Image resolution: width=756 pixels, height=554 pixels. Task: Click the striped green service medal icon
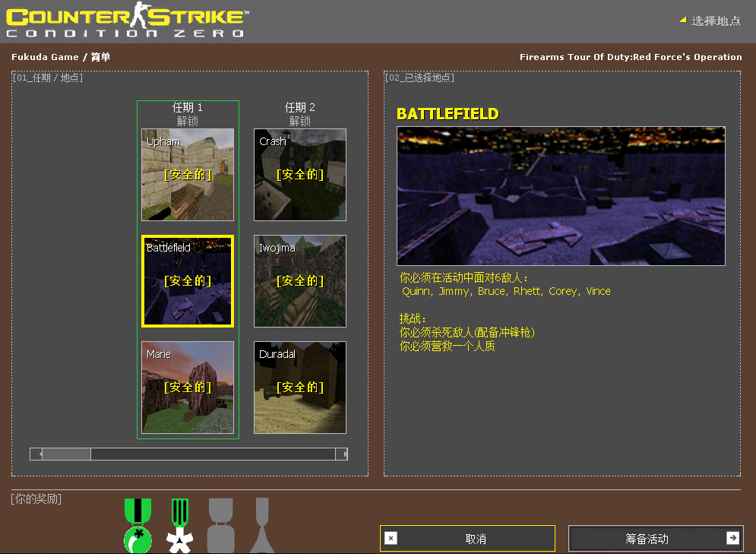point(179,524)
